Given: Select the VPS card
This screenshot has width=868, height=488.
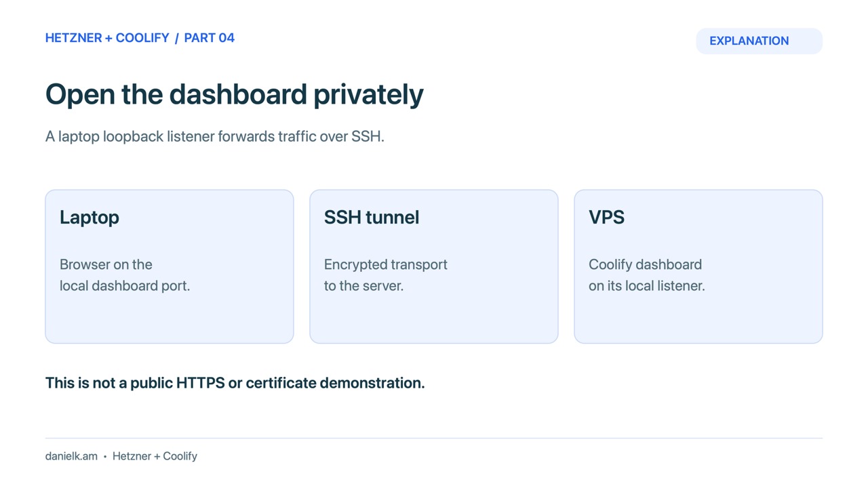Looking at the screenshot, I should (698, 266).
